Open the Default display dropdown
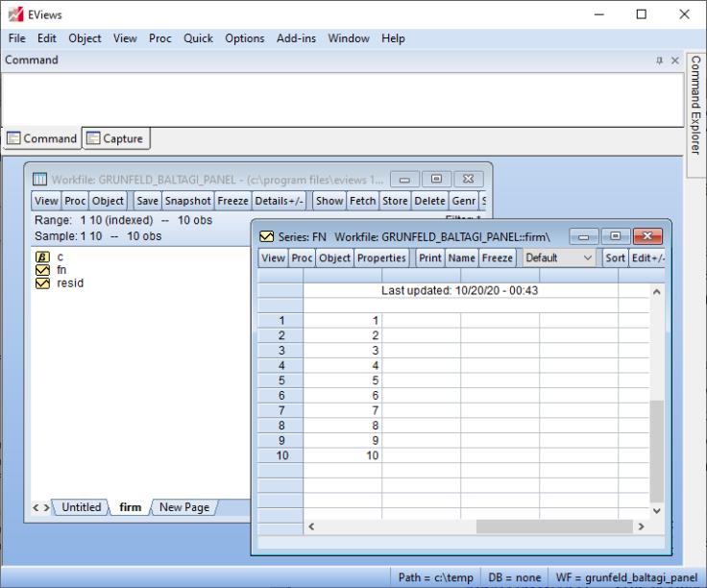 559,258
